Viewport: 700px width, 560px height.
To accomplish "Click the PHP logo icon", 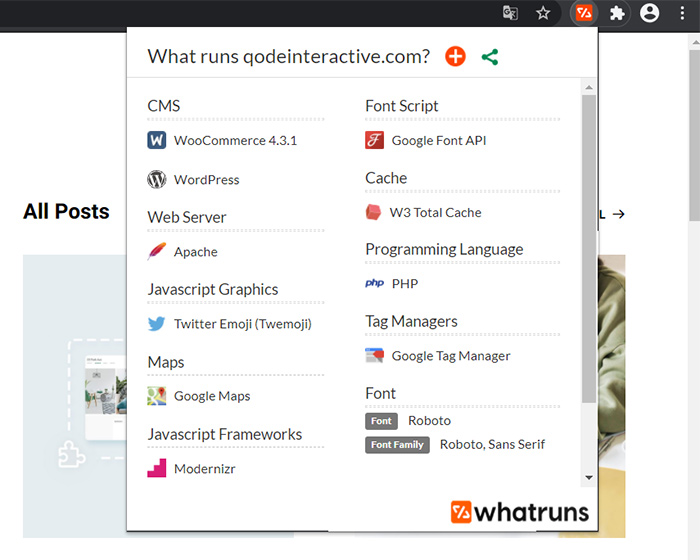I will click(375, 283).
